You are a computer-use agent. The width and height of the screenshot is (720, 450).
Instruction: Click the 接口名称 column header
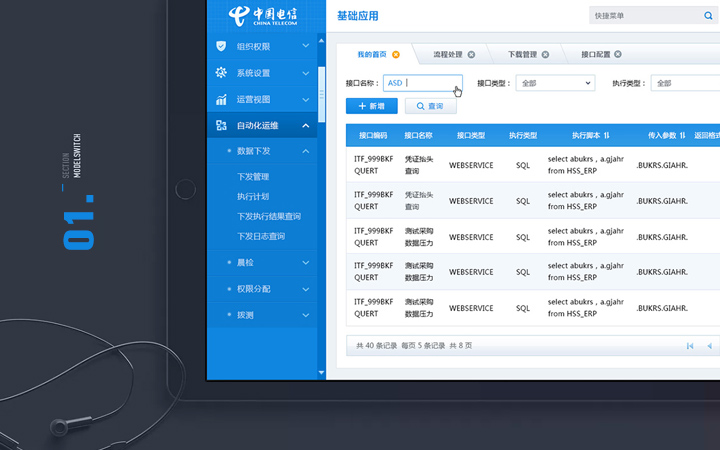coord(418,135)
